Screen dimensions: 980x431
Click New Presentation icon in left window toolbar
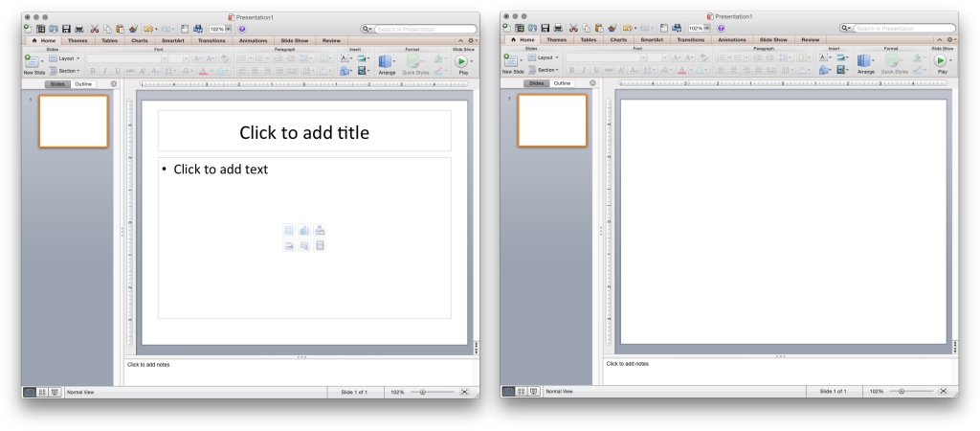point(28,29)
